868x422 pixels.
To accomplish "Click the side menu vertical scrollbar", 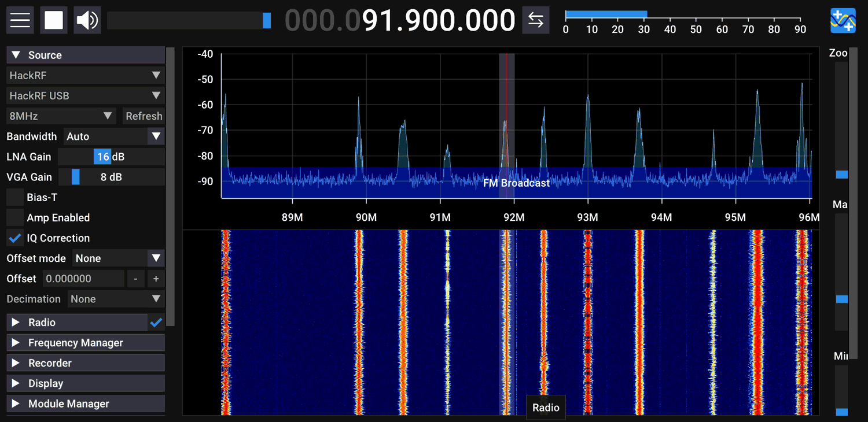I will [170, 188].
